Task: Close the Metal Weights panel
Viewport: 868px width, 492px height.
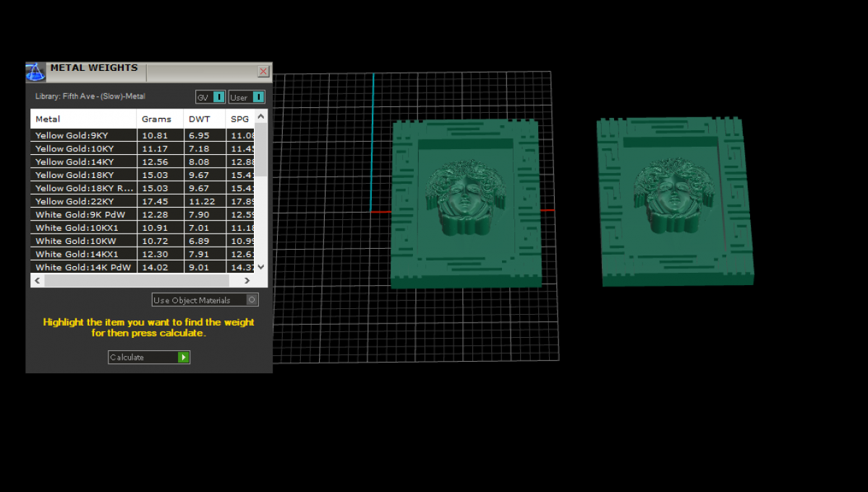Action: tap(263, 72)
